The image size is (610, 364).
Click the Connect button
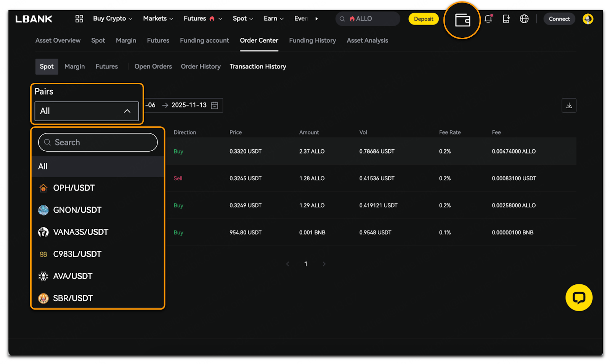tap(559, 19)
